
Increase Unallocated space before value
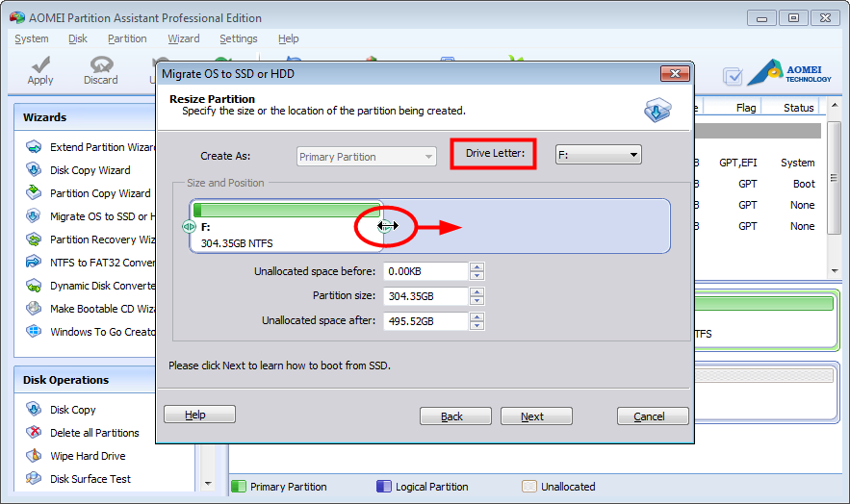(477, 266)
